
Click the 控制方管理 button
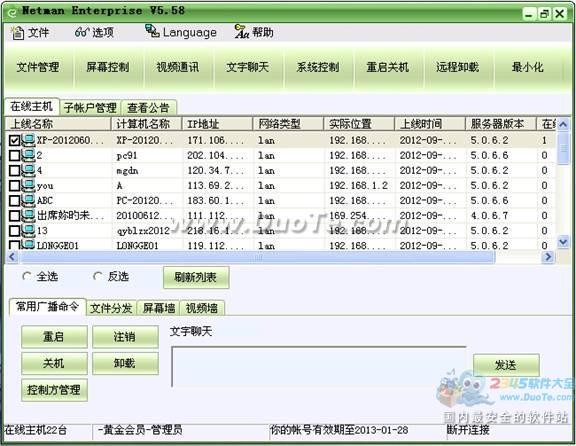click(54, 390)
